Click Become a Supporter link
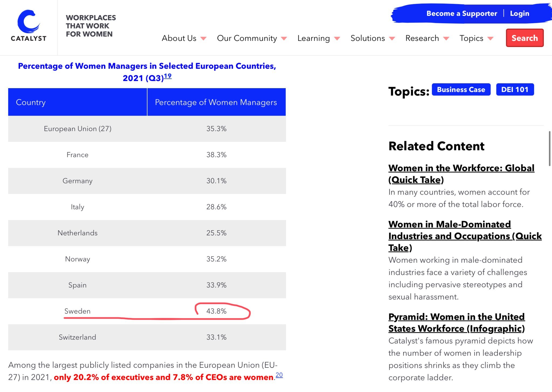This screenshot has height=392, width=552. (461, 13)
